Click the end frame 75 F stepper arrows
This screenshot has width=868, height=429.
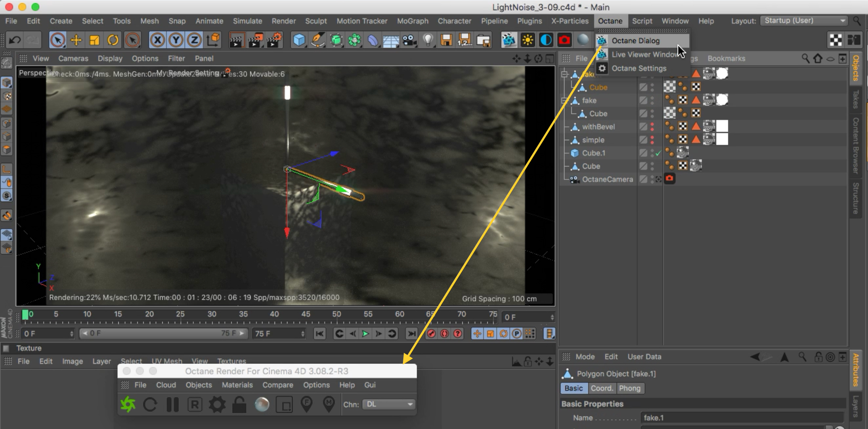tap(302, 334)
